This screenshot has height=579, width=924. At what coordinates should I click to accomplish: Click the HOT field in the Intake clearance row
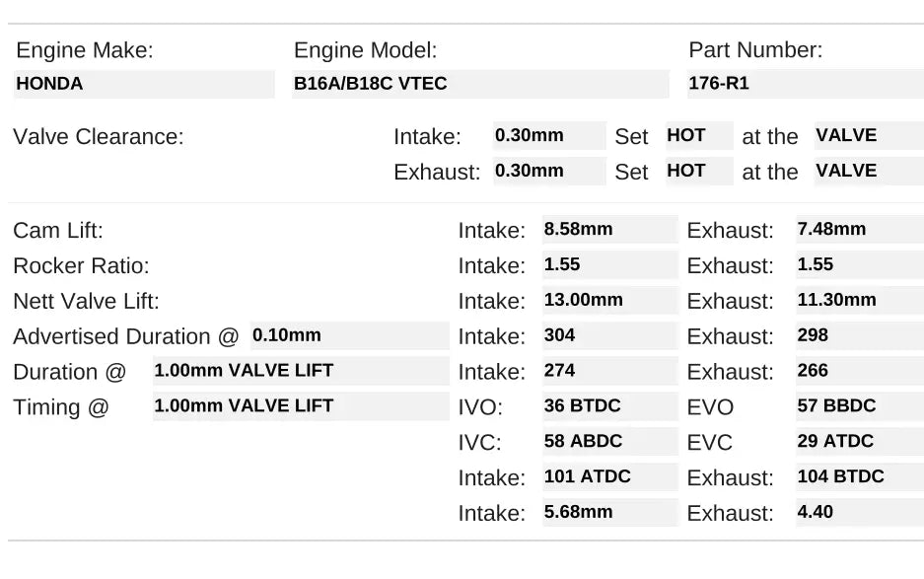point(698,136)
